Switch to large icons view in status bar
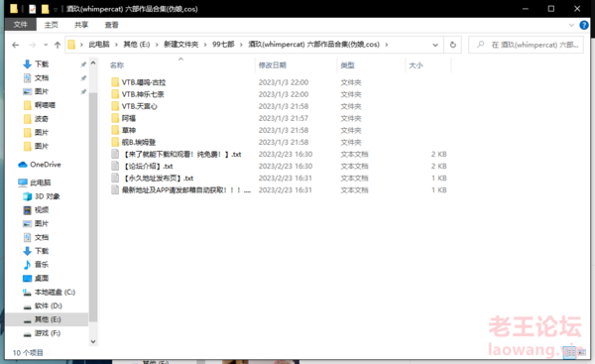This screenshot has width=595, height=364. pos(582,353)
